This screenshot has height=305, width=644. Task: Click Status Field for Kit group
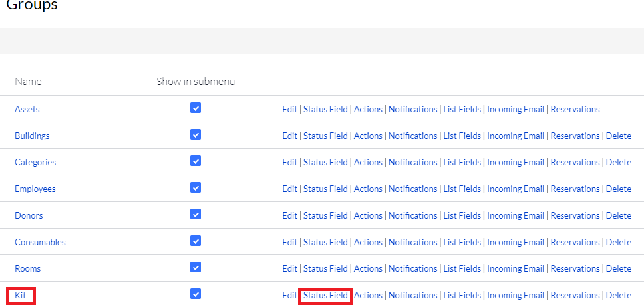(x=325, y=296)
